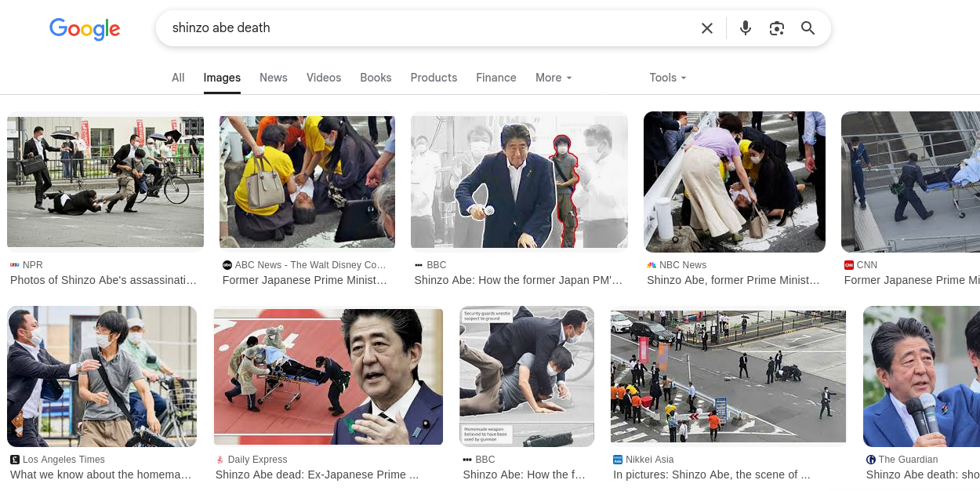The height and width of the screenshot is (491, 980).
Task: Open the Finance tab
Action: (x=496, y=78)
